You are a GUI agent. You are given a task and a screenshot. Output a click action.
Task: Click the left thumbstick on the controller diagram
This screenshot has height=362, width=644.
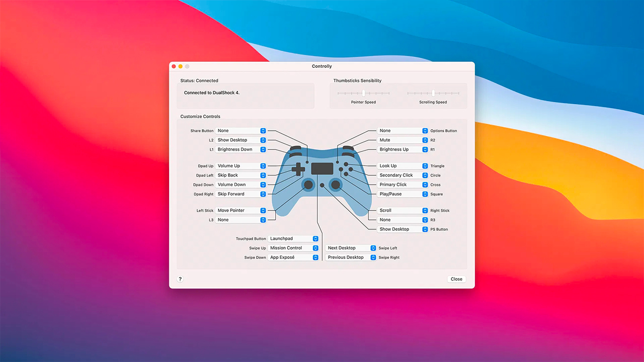(308, 185)
